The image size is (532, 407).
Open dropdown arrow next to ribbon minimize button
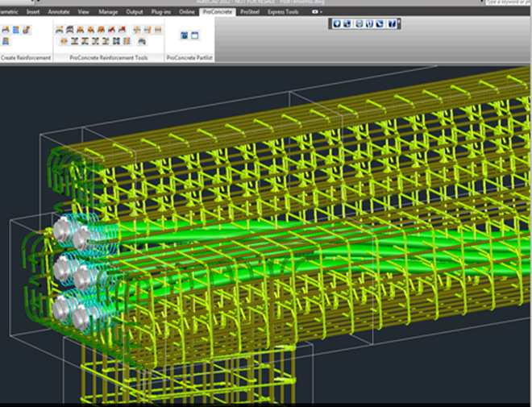321,12
